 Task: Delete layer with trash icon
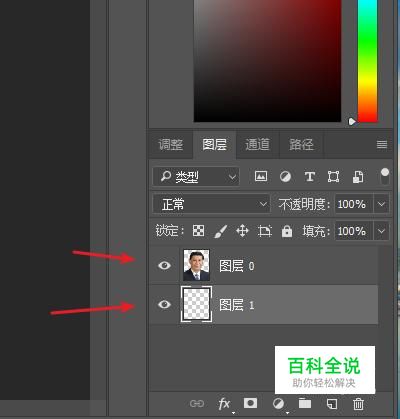pos(358,404)
